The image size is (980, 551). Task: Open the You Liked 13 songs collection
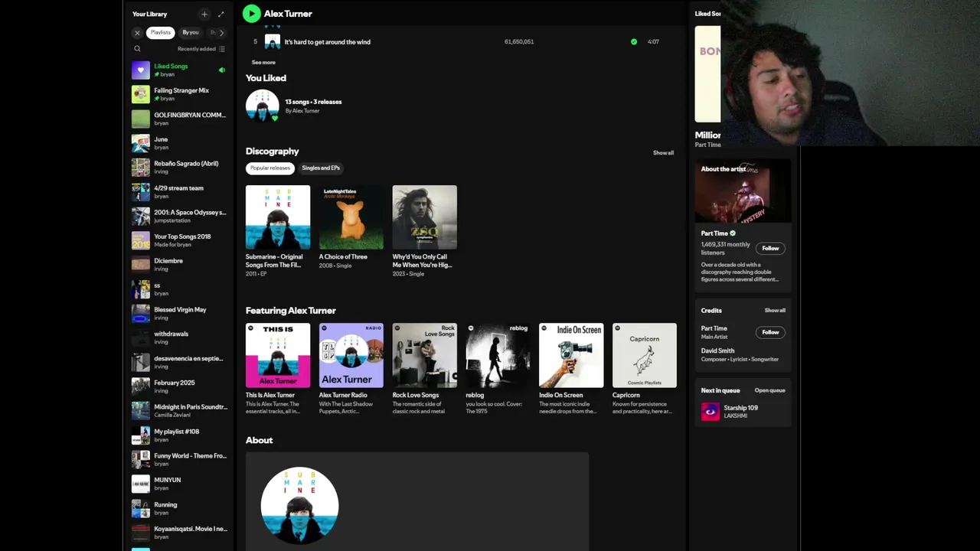[263, 106]
